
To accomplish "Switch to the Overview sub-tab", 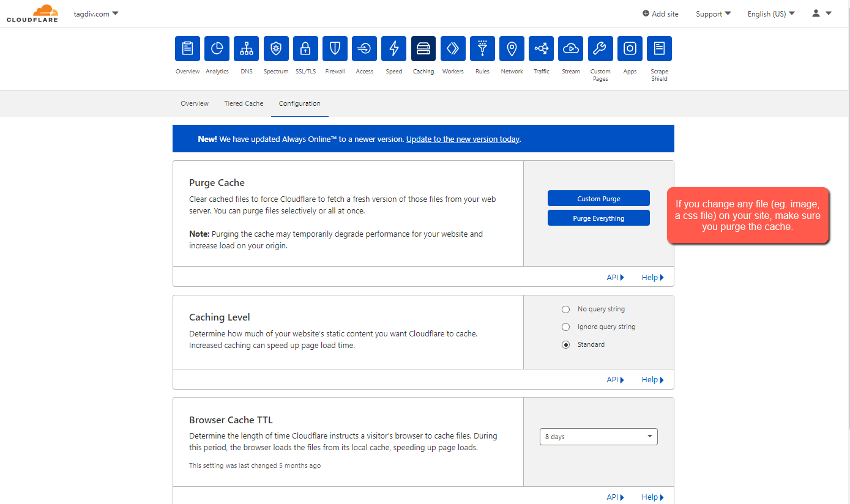I will [195, 103].
